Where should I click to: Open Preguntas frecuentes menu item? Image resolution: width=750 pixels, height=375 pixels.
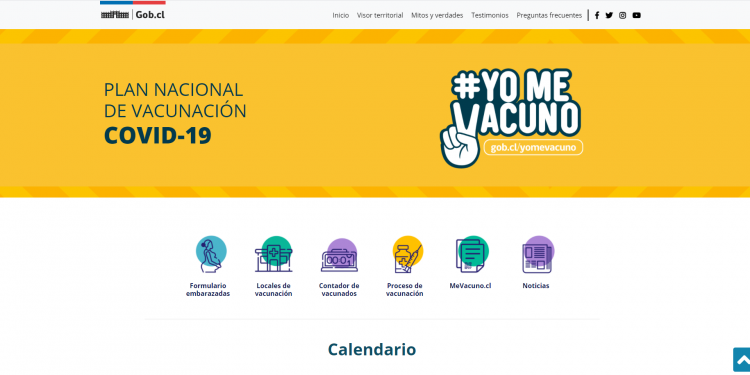point(549,15)
